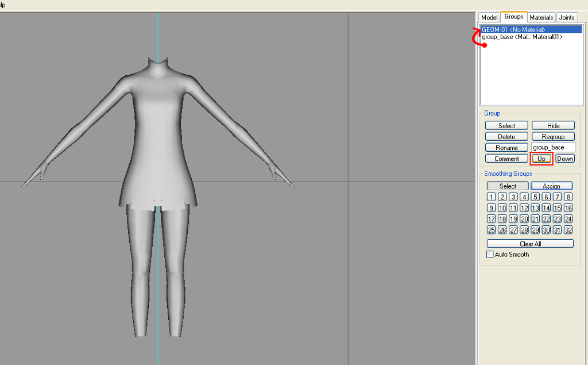The height and width of the screenshot is (365, 588).
Task: Switch to the Materials tab
Action: pos(541,17)
